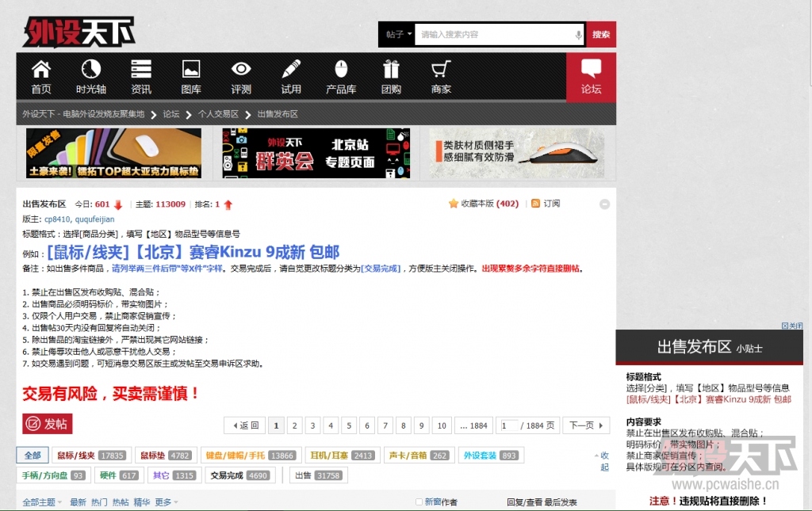Open 商家 shopping cart icon

(441, 77)
